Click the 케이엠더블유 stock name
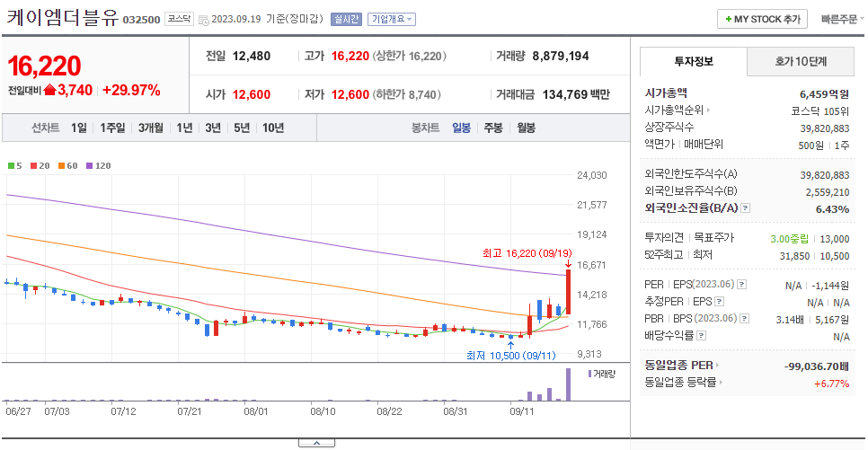The image size is (868, 450). (63, 18)
